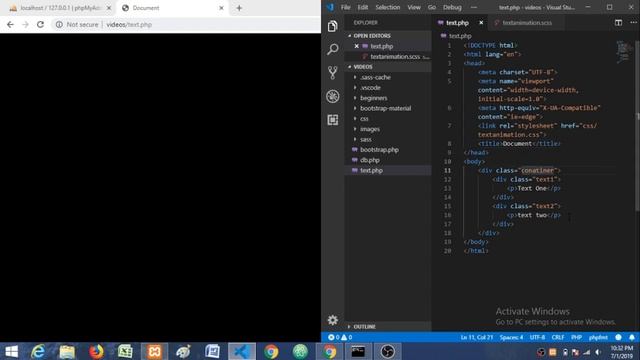Close the phpMyAdmin browser tab
The height and width of the screenshot is (360, 640).
(109, 8)
